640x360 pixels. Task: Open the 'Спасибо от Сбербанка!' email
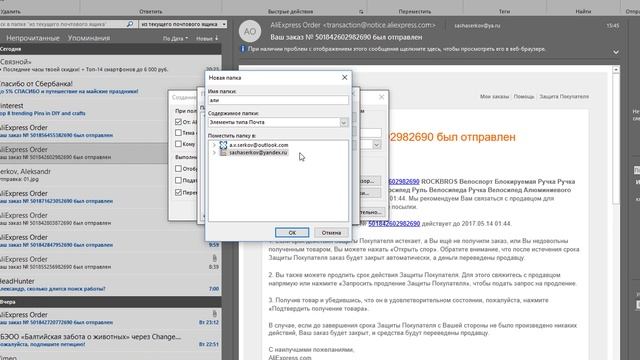tap(110, 87)
